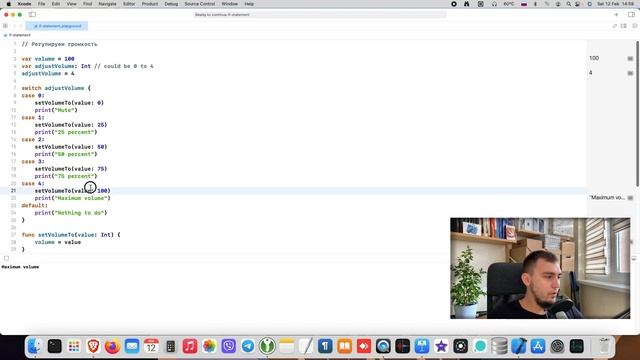640x360 pixels.
Task: Open the File menu
Action: 41,4
